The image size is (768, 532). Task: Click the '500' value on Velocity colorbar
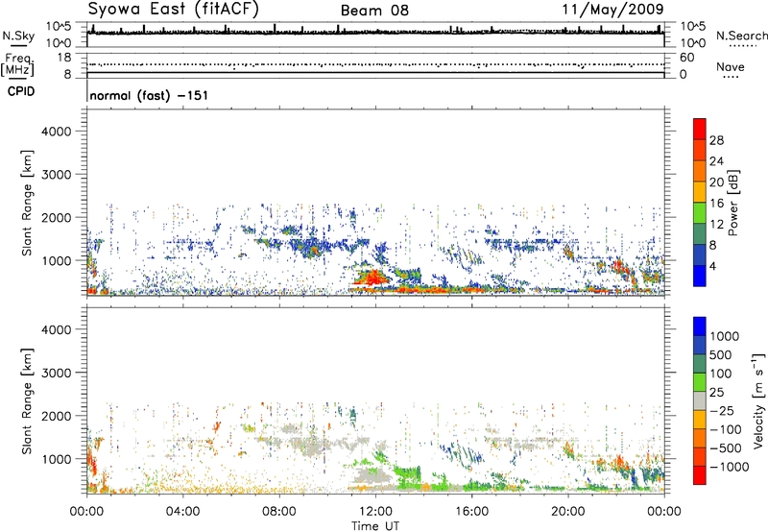click(x=721, y=355)
